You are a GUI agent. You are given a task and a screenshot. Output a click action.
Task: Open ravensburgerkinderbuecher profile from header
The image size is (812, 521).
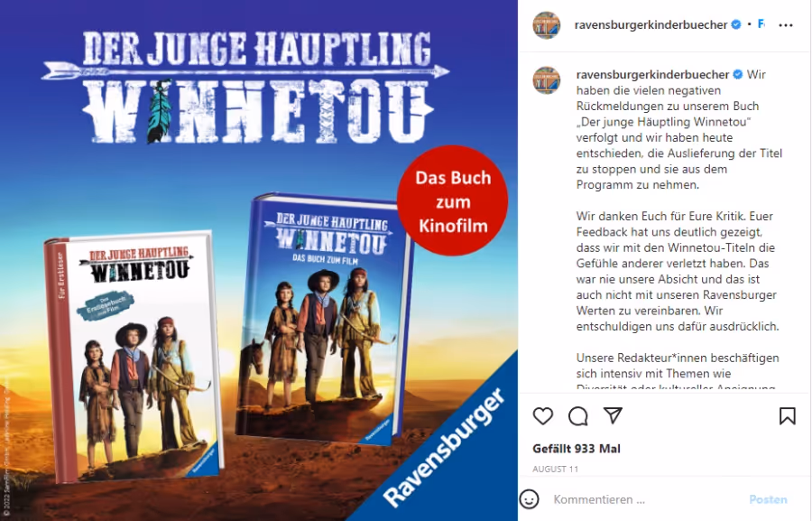tap(651, 24)
